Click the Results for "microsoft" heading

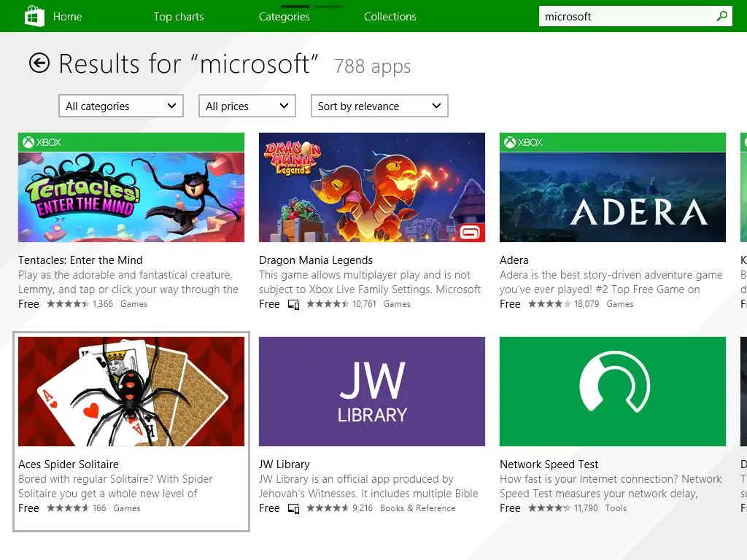[188, 64]
